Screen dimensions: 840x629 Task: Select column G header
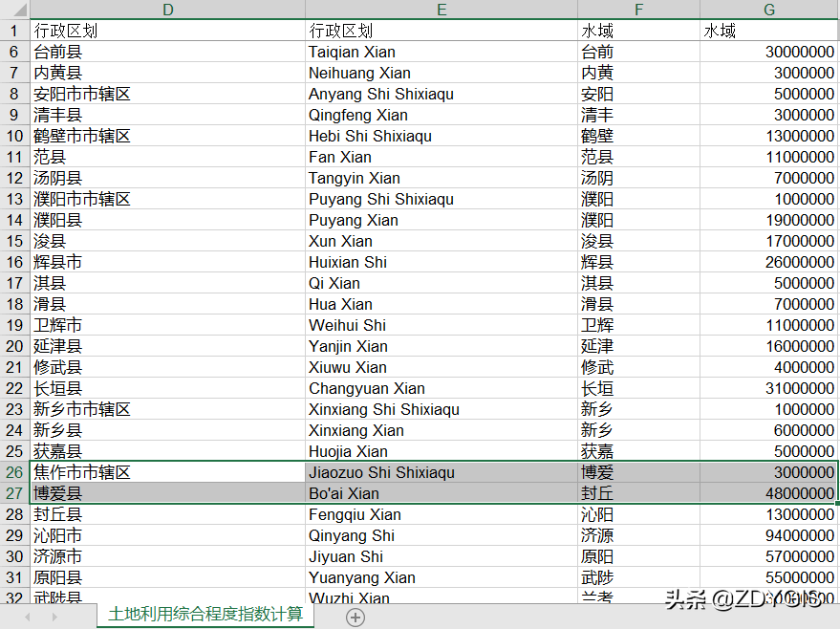(769, 10)
